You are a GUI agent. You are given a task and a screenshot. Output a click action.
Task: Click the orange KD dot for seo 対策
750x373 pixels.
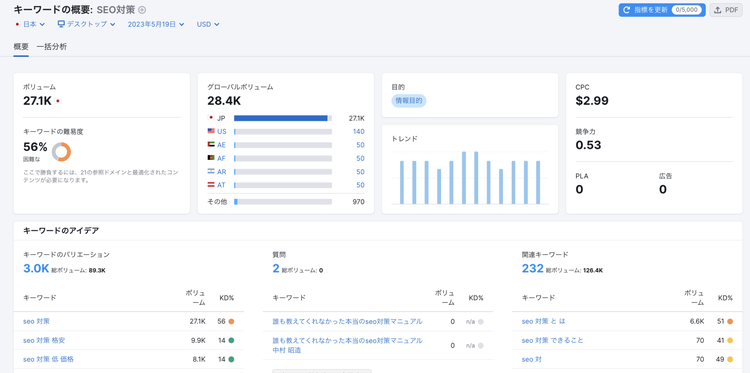click(x=232, y=321)
